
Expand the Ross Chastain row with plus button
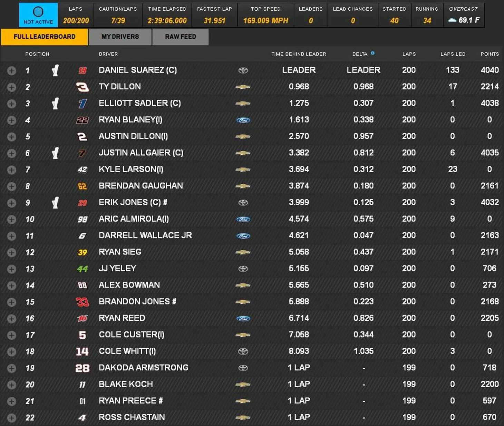[x=11, y=418]
